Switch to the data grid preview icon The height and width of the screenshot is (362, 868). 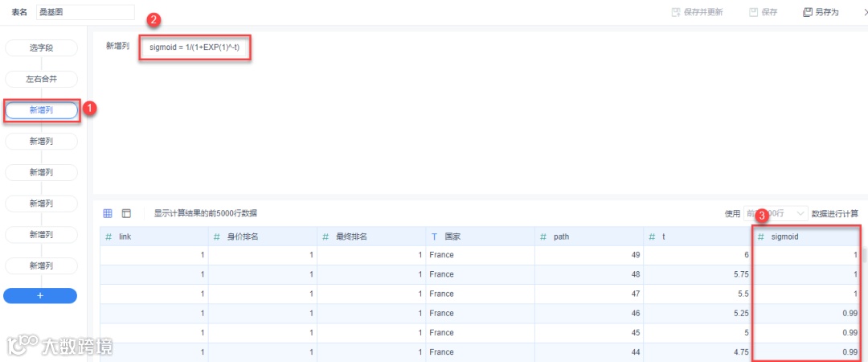(108, 213)
